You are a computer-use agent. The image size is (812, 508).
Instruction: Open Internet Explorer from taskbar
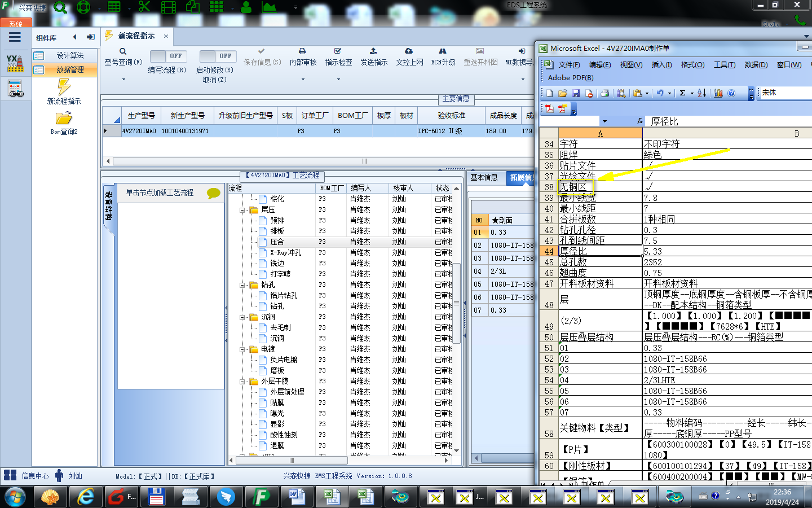pyautogui.click(x=86, y=497)
